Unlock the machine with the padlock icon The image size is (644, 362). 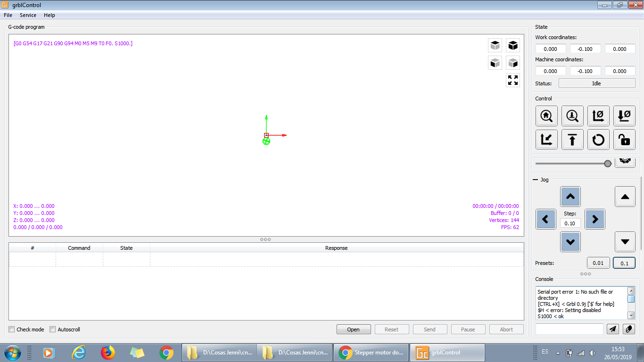624,140
